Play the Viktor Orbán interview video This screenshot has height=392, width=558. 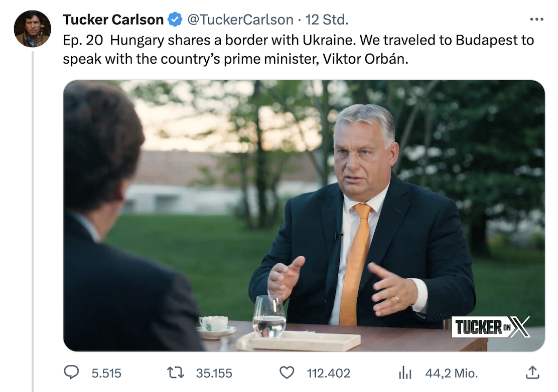coord(304,216)
